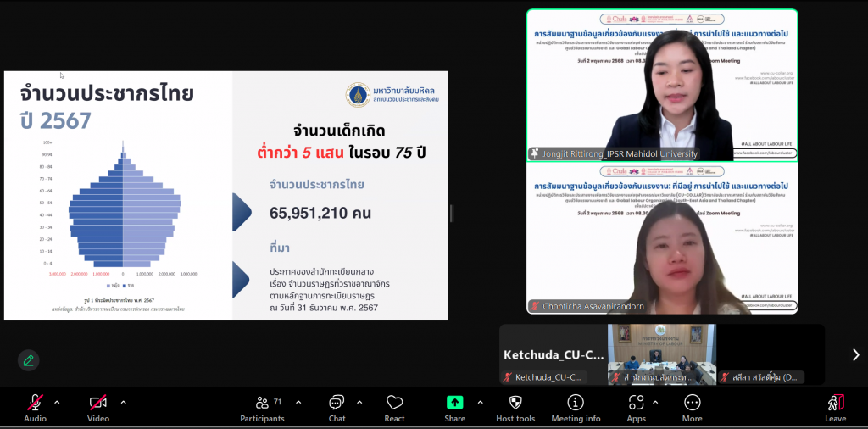Open the Apps panel

(x=637, y=407)
